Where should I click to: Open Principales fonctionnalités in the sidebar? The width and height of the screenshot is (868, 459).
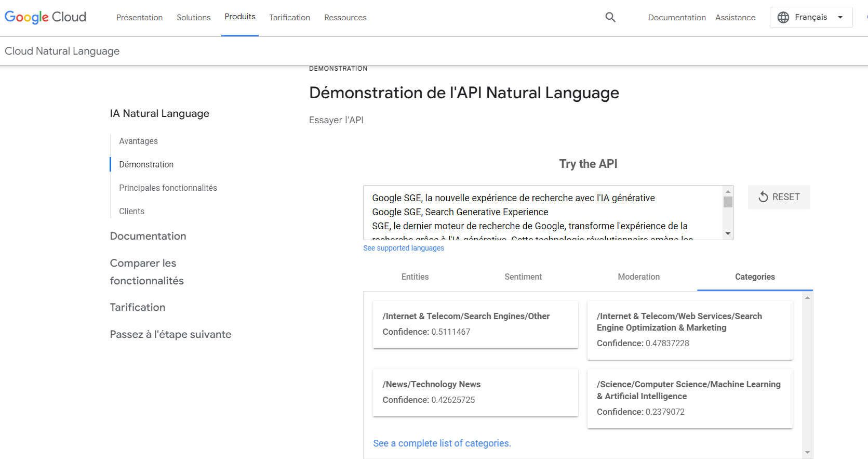coord(168,188)
